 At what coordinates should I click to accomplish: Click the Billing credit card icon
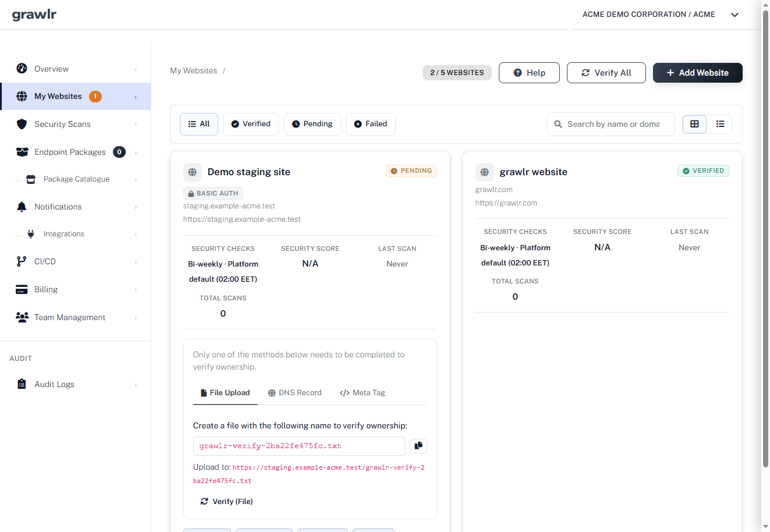tap(22, 289)
